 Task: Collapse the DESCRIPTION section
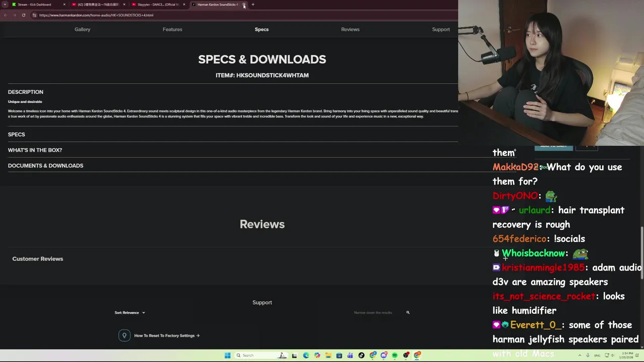coord(26,92)
